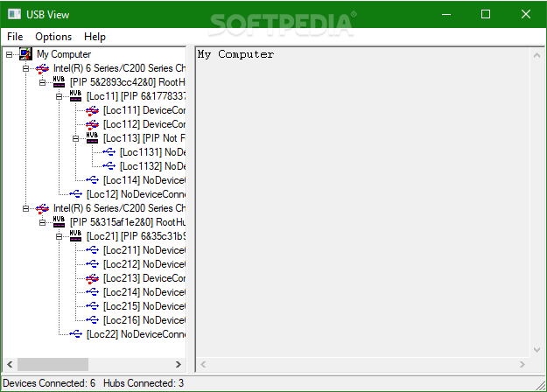Click the Loc1131 empty port USB icon

[x=109, y=152]
